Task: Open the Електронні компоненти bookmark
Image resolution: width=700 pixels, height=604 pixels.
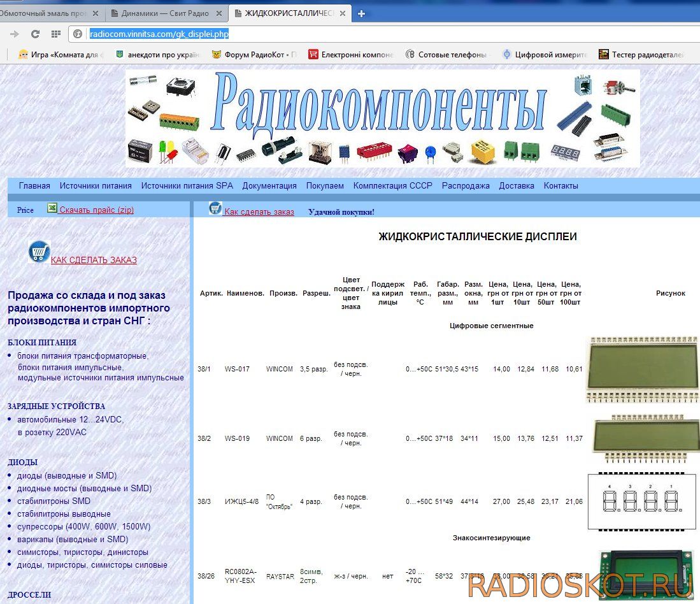Action: 351,54
